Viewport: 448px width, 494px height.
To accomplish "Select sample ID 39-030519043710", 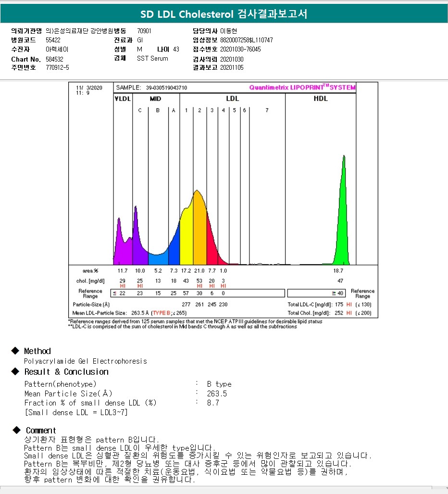I will [x=166, y=88].
